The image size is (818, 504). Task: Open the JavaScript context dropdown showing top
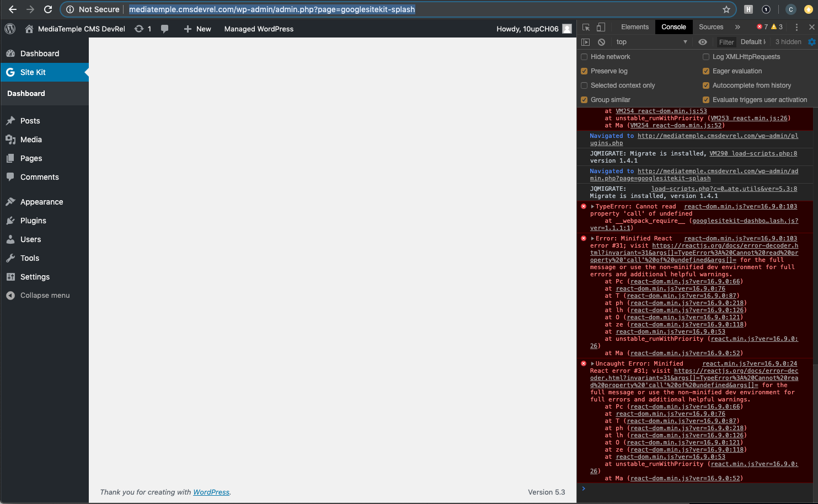651,42
